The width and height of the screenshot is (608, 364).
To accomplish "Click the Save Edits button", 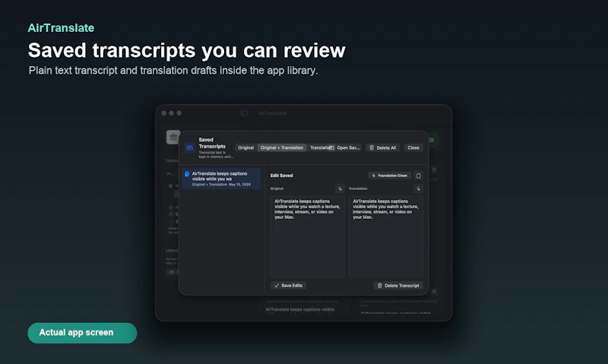I will pyautogui.click(x=289, y=285).
